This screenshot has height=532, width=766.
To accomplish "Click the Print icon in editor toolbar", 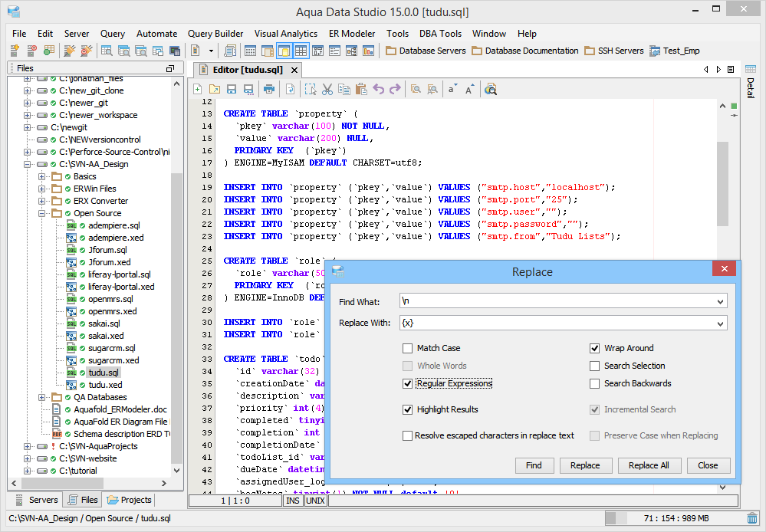I will (x=269, y=89).
